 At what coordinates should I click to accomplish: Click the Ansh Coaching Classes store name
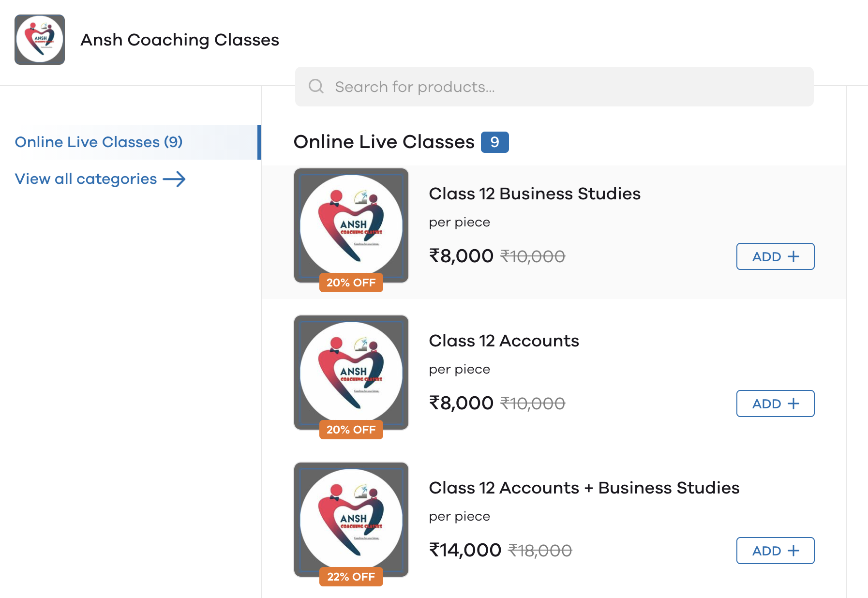click(x=180, y=40)
